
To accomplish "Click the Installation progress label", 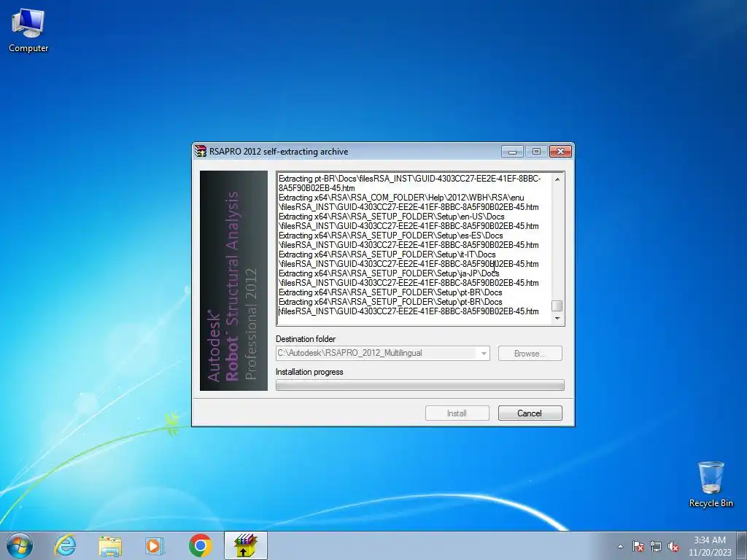I will point(309,372).
